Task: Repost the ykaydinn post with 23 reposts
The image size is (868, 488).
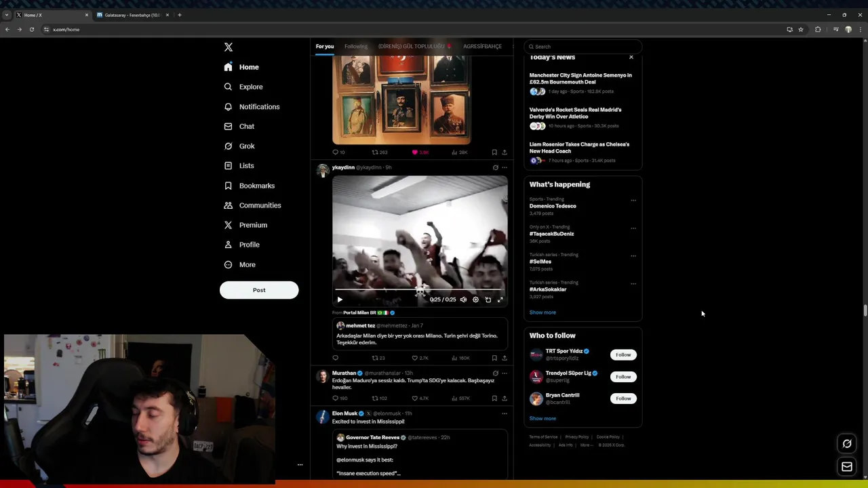Action: (378, 358)
